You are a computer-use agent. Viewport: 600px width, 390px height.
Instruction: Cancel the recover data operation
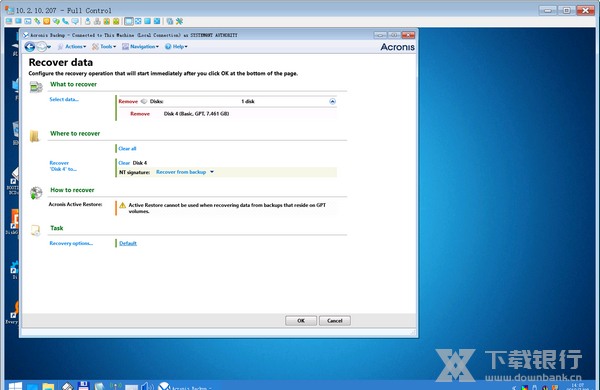335,321
